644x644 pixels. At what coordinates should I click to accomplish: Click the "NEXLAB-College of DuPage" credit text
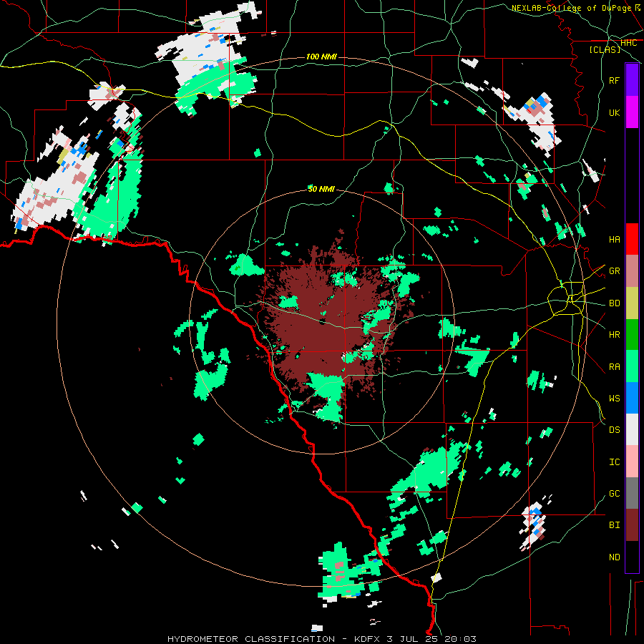click(572, 8)
